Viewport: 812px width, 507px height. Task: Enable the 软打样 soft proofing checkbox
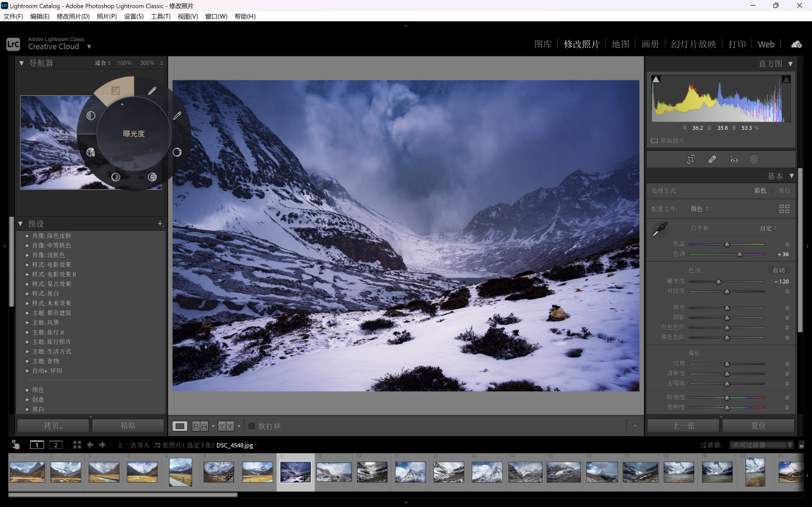click(x=251, y=426)
